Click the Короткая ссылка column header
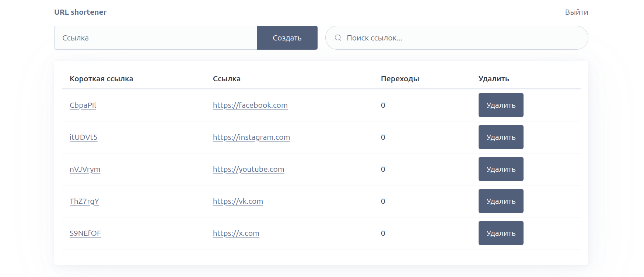644x277 pixels. click(x=101, y=79)
